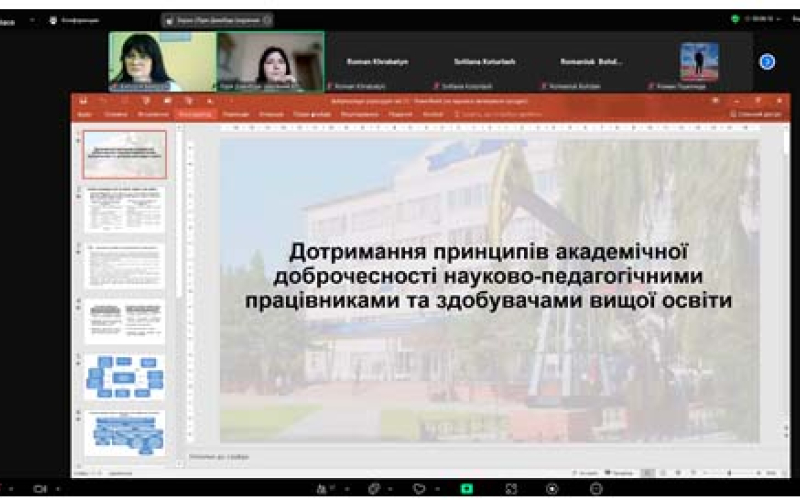800x500 pixels.
Task: Click the green Share Screen button
Action: (466, 489)
